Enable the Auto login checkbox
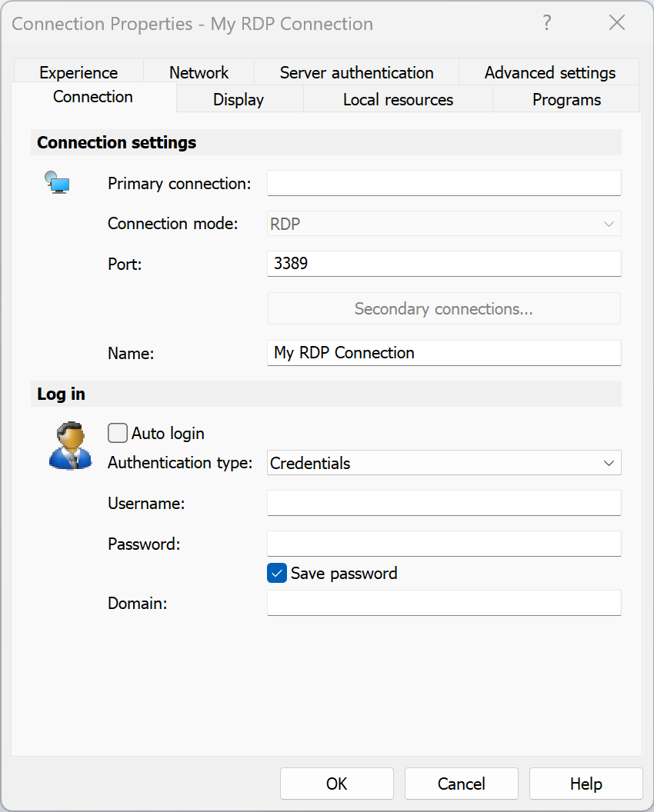654x812 pixels. (118, 433)
